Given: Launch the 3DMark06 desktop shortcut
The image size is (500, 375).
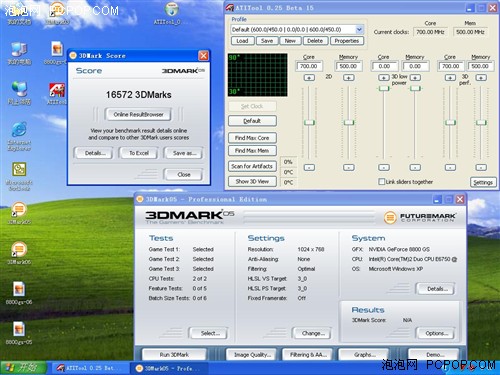Looking at the screenshot, I should click(19, 253).
